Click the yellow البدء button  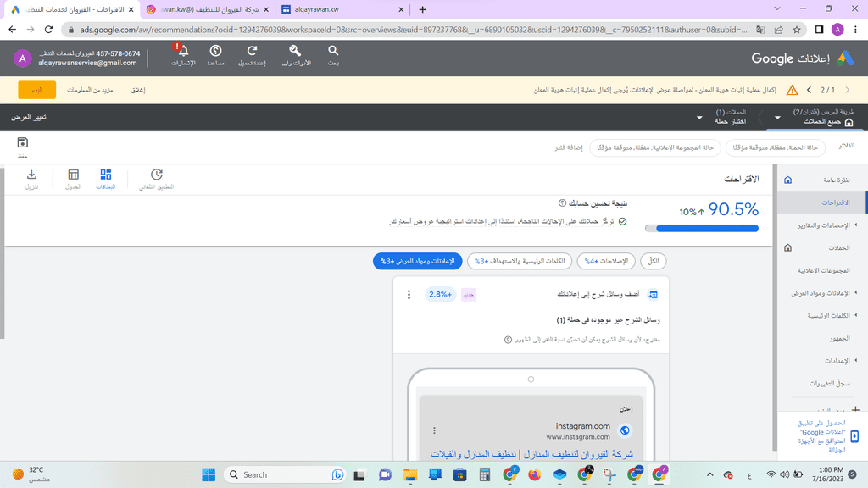[37, 90]
